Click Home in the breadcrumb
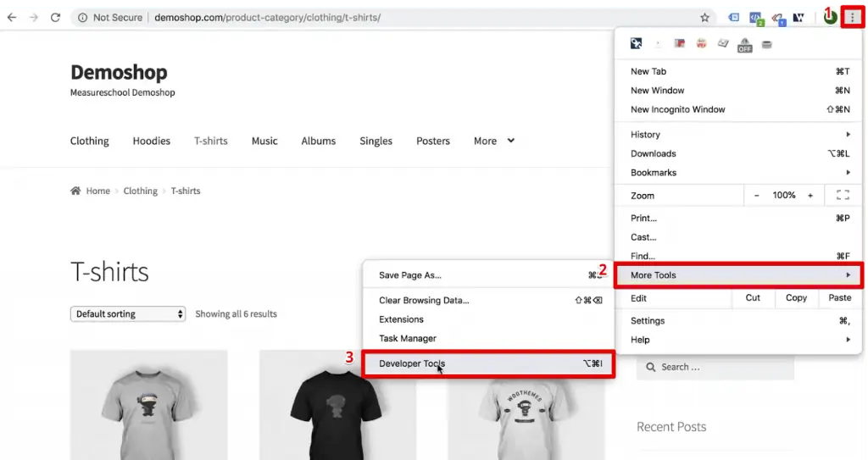Image resolution: width=868 pixels, height=460 pixels. point(98,191)
